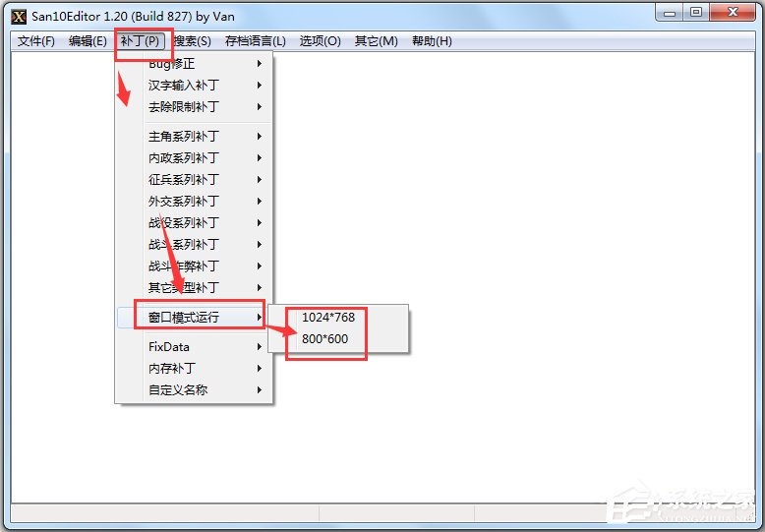Screen dimensions: 765x532
Task: Expand the 征兵系列补丁 submenu
Action: pos(194,179)
